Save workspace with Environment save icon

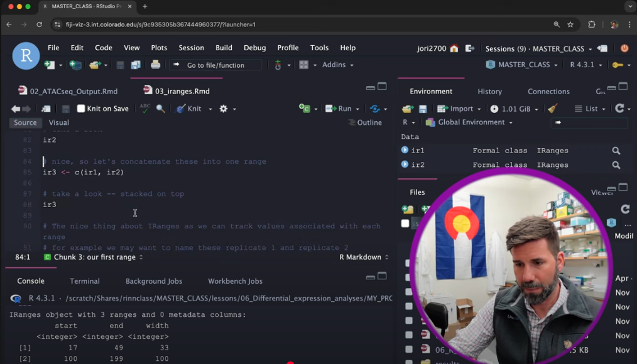(423, 109)
